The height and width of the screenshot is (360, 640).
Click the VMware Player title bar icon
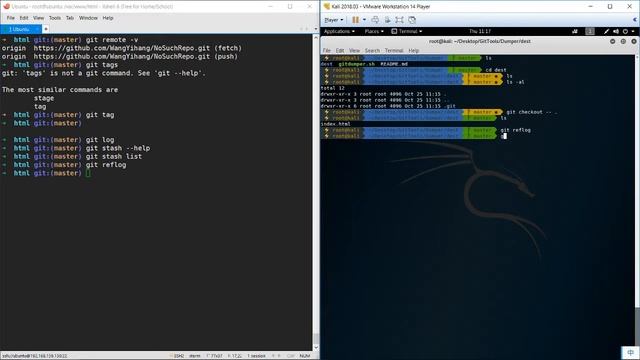coord(327,6)
